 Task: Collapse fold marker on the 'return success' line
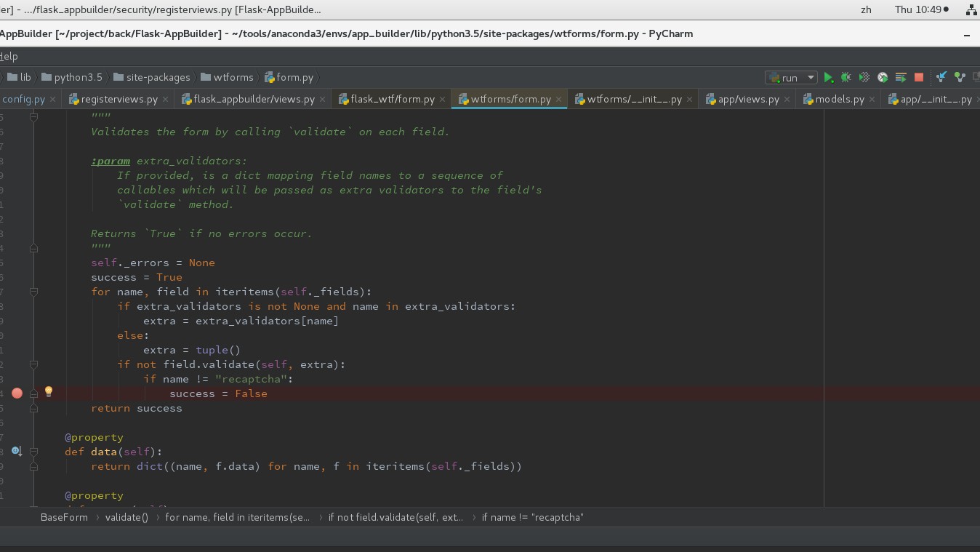click(33, 408)
